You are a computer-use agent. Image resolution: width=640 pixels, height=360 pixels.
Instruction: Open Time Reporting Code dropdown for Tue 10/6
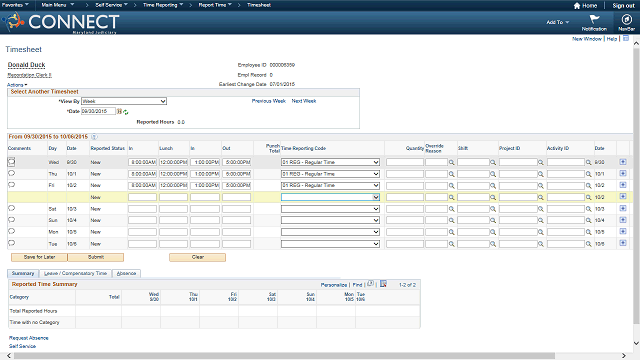point(330,244)
